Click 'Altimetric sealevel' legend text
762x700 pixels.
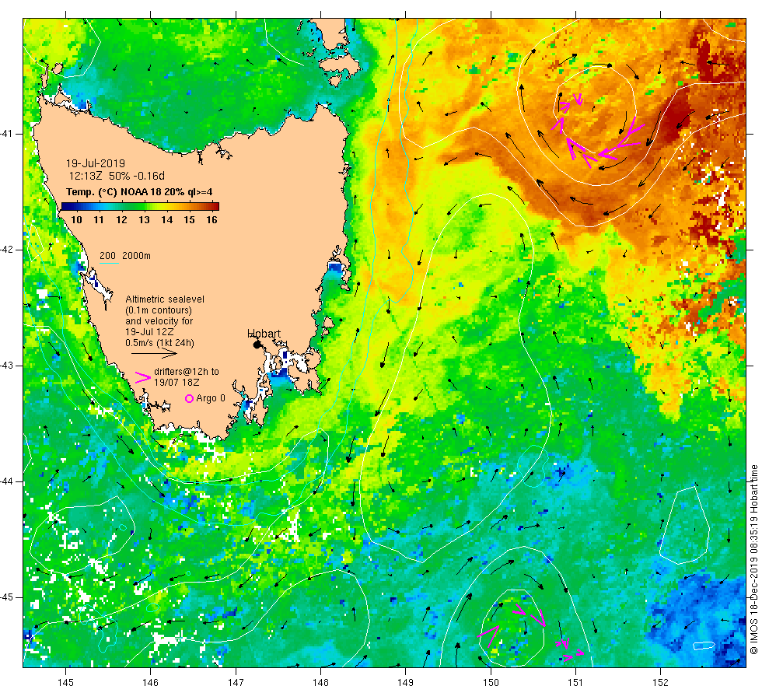click(x=165, y=299)
